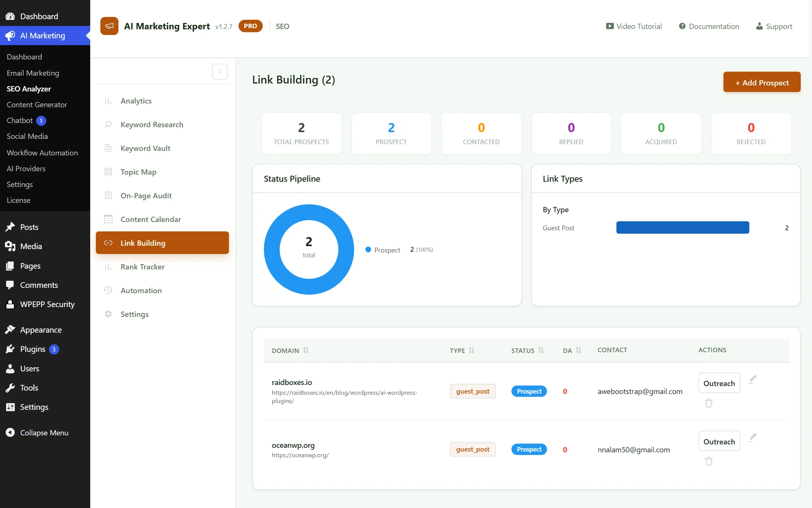The width and height of the screenshot is (812, 508).
Task: Click the Media icon in admin menu
Action: pyautogui.click(x=10, y=246)
